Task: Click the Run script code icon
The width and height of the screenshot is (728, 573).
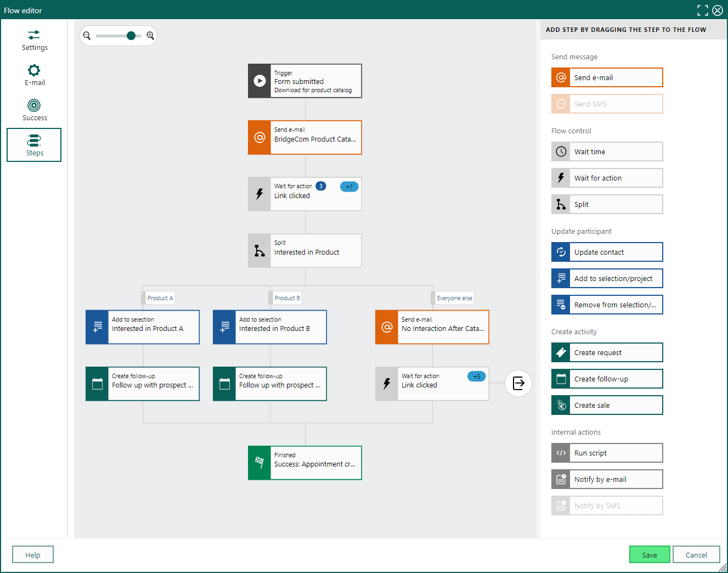Action: tap(561, 453)
